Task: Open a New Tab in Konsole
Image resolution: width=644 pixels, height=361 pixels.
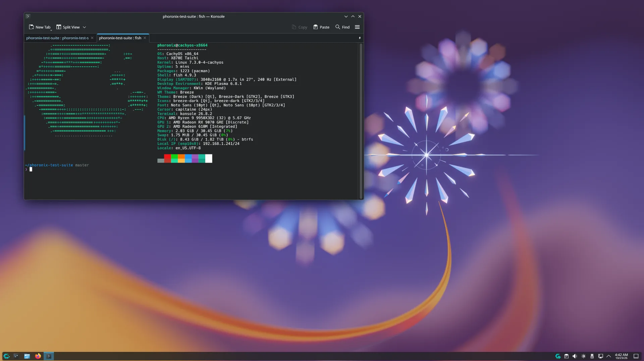Action: click(x=40, y=27)
